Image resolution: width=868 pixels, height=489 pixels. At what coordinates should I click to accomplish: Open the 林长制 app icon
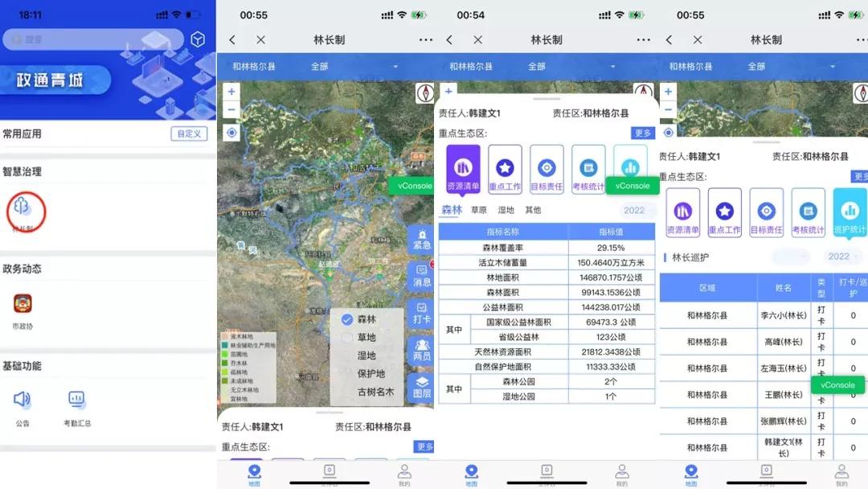[x=23, y=208]
